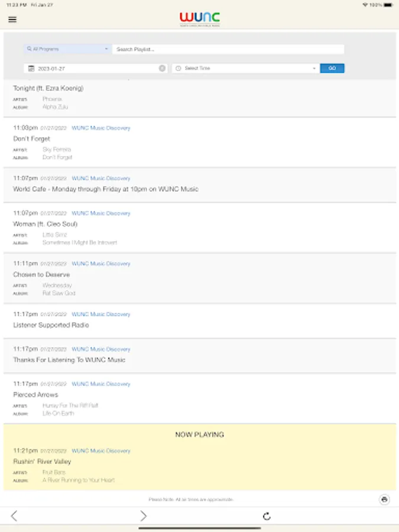Tap the Wi-Fi icon in status bar
This screenshot has height=532, width=399.
click(365, 5)
